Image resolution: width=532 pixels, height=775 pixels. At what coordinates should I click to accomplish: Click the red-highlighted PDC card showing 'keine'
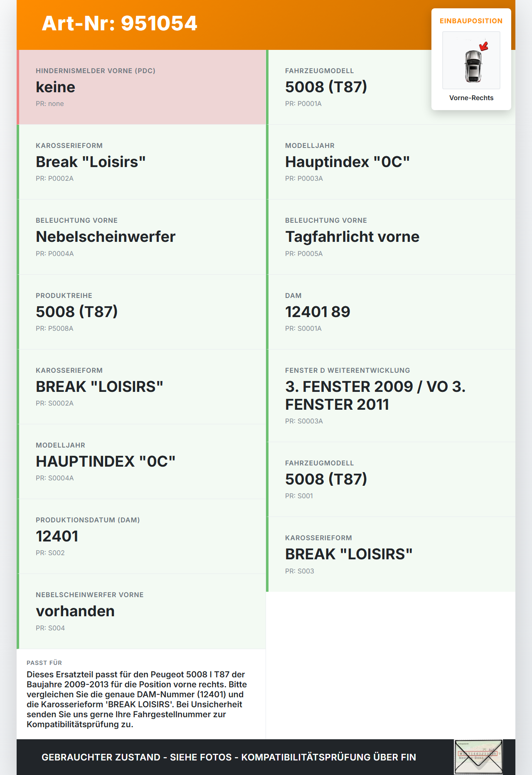(x=141, y=86)
